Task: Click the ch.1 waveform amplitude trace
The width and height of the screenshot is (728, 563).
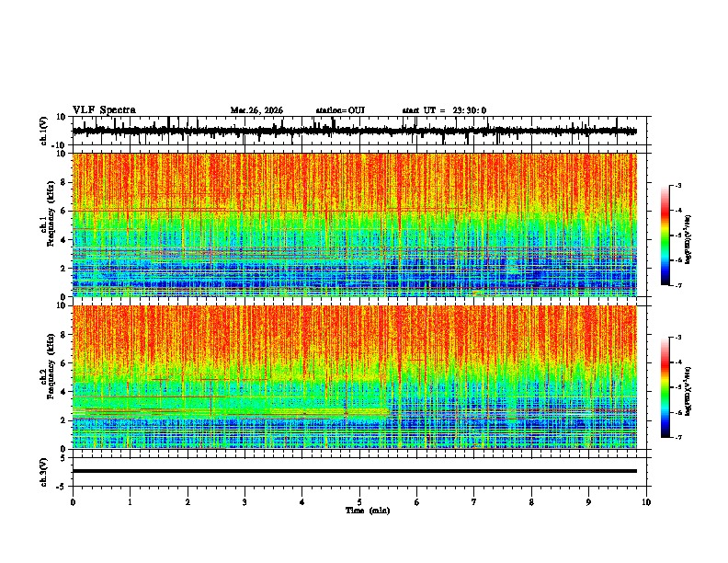Action: click(354, 131)
